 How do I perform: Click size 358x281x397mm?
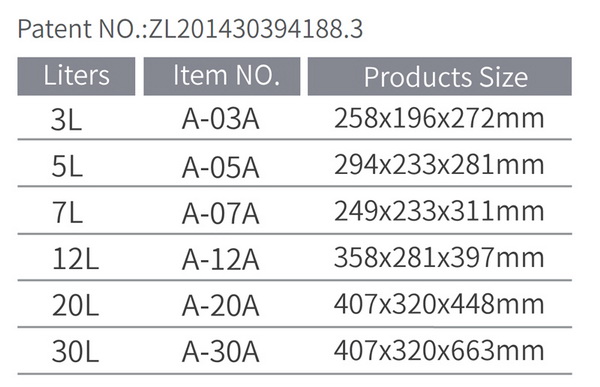[x=439, y=258]
